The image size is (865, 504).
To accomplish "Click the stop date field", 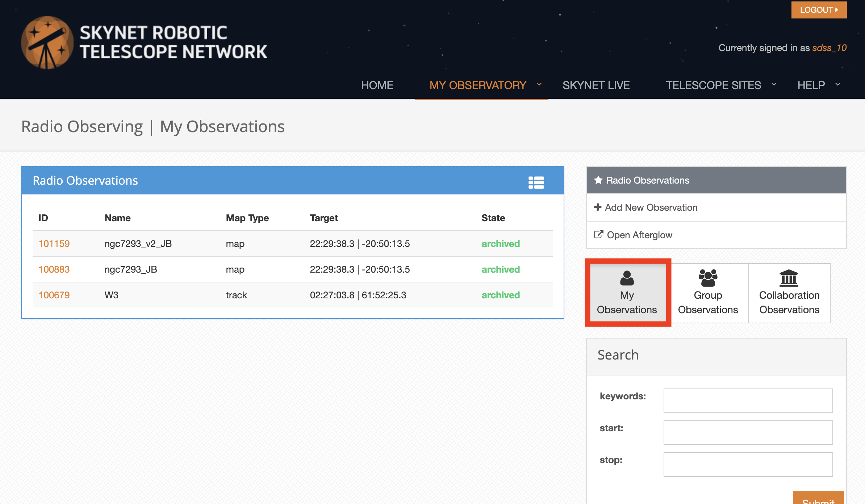I will [748, 465].
